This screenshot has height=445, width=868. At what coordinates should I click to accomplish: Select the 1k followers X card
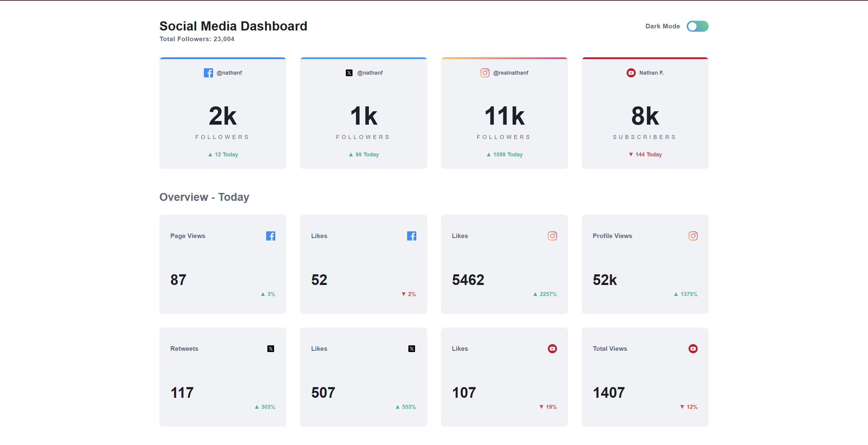click(363, 114)
